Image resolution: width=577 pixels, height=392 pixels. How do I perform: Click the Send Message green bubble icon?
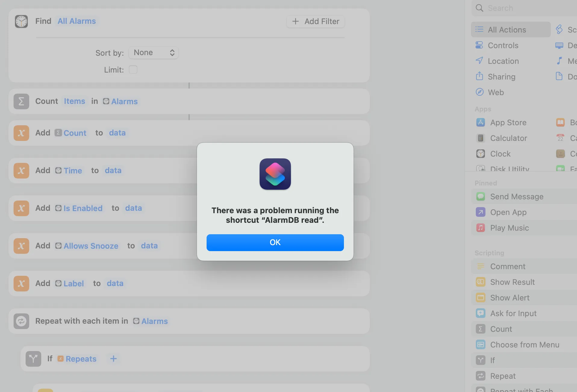coord(480,197)
